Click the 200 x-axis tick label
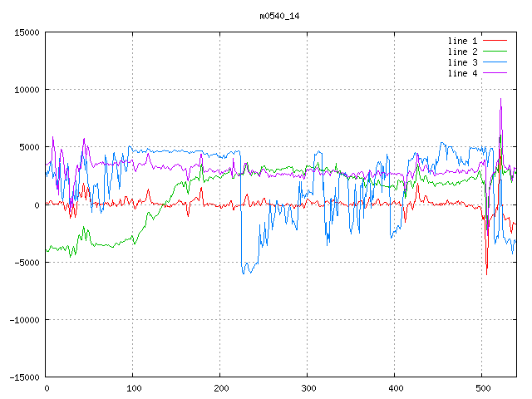 click(x=220, y=388)
